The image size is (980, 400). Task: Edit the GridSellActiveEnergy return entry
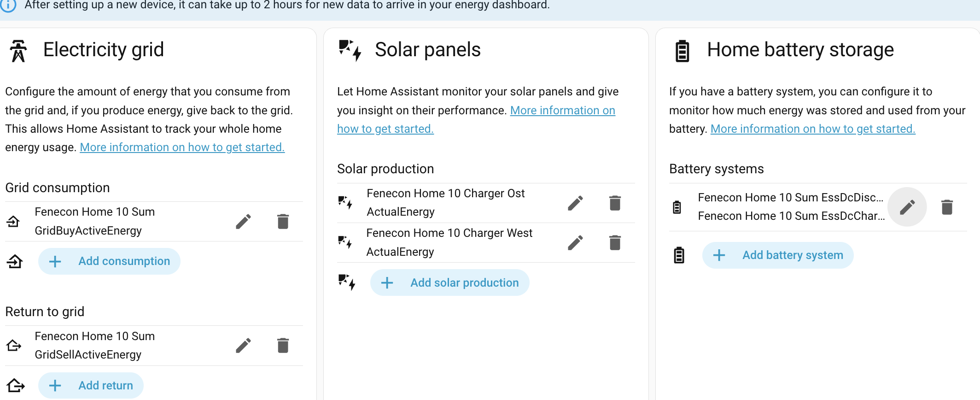tap(243, 346)
